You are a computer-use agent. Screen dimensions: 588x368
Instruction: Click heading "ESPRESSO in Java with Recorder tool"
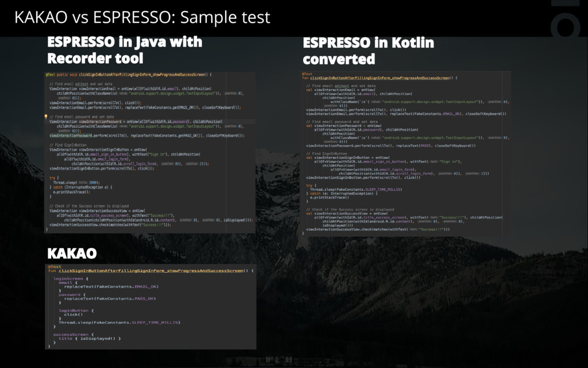[x=125, y=50]
